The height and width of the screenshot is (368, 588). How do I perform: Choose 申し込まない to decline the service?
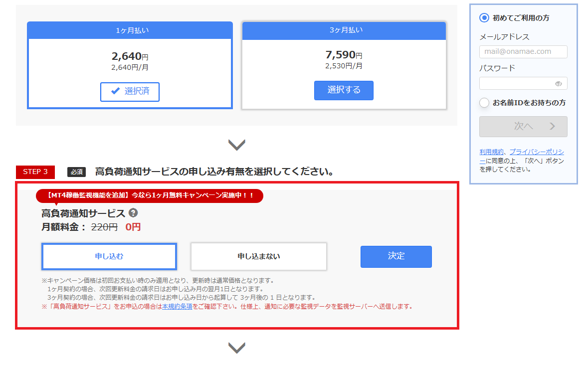coord(258,256)
